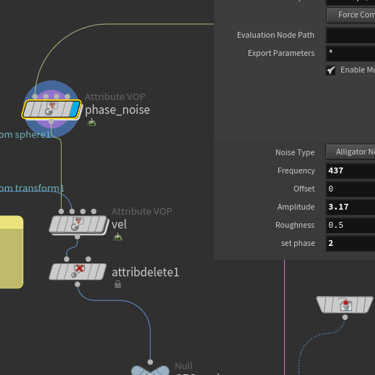Click the Force Compile button
375x375 pixels.
351,15
